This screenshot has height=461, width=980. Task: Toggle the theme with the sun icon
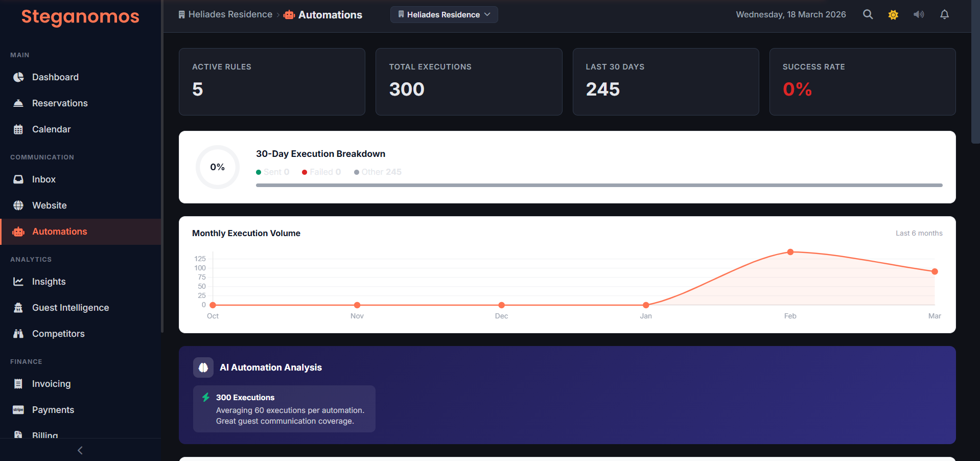893,14
